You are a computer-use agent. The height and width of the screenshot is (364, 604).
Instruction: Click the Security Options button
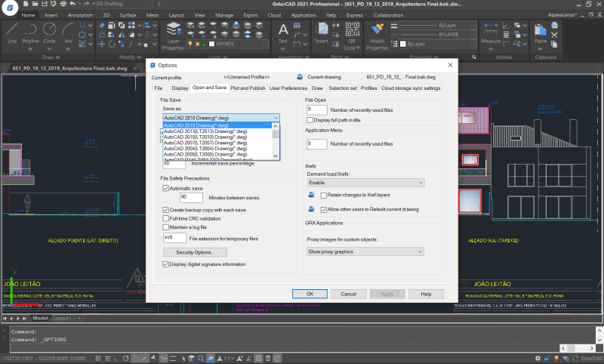[195, 251]
